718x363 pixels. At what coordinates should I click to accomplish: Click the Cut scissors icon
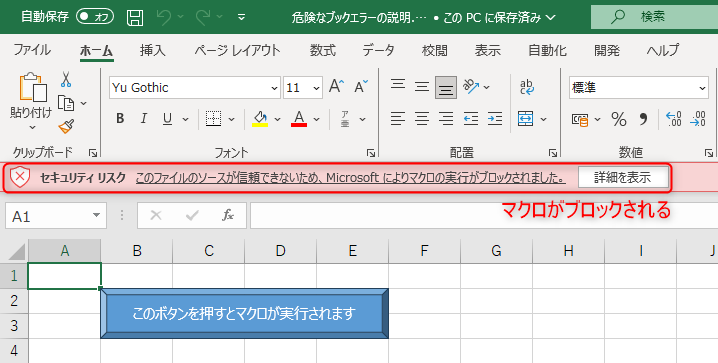coord(66,80)
